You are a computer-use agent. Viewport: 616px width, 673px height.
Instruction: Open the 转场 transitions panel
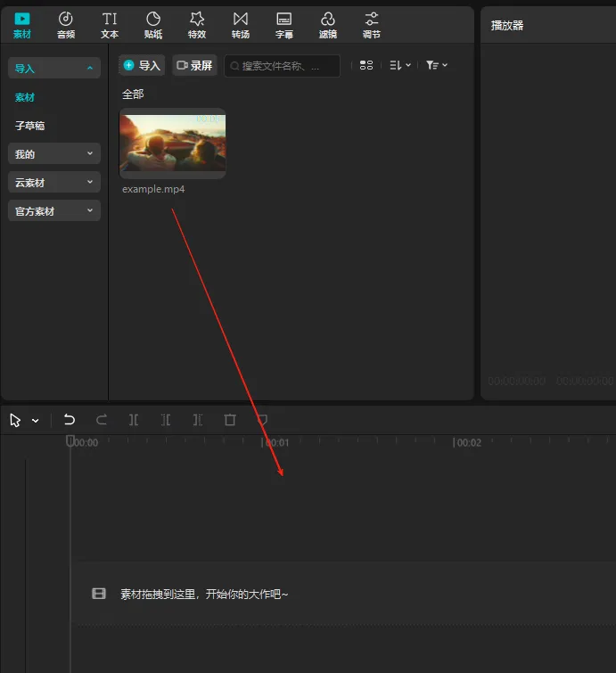[241, 25]
